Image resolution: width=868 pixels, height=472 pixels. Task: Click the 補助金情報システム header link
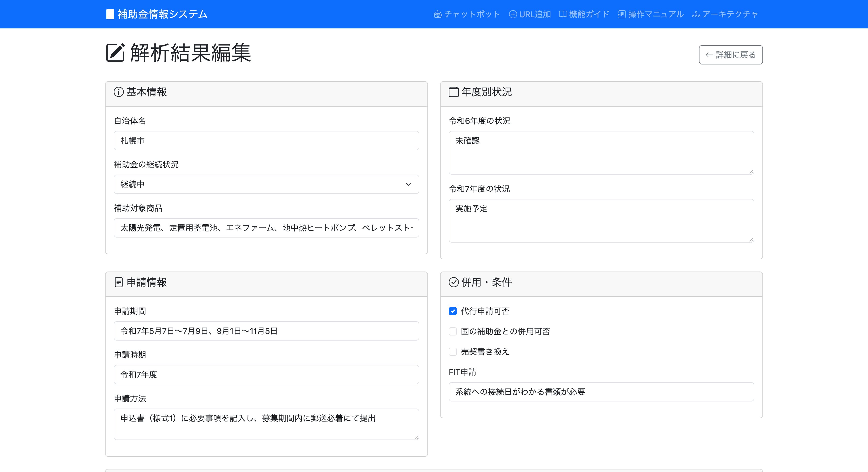click(x=156, y=14)
